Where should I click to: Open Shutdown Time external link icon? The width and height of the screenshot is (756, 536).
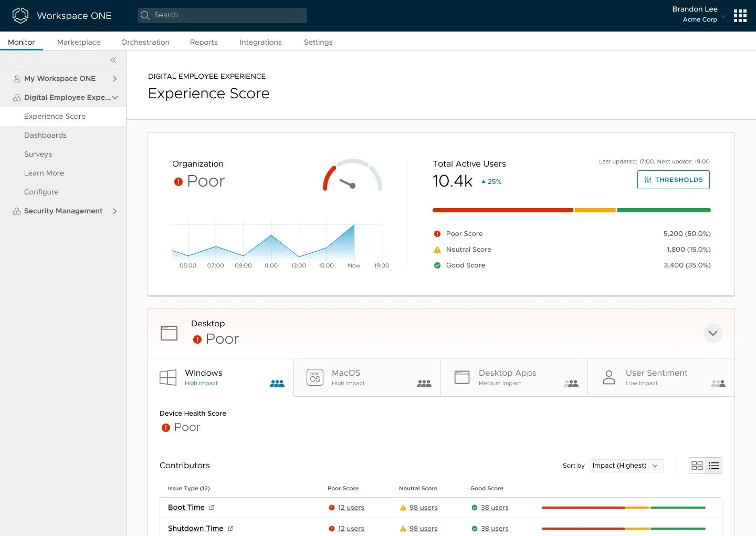click(230, 529)
